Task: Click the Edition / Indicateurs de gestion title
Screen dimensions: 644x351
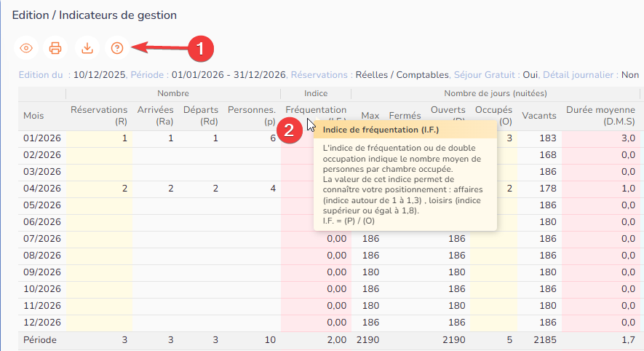Action: [x=95, y=15]
